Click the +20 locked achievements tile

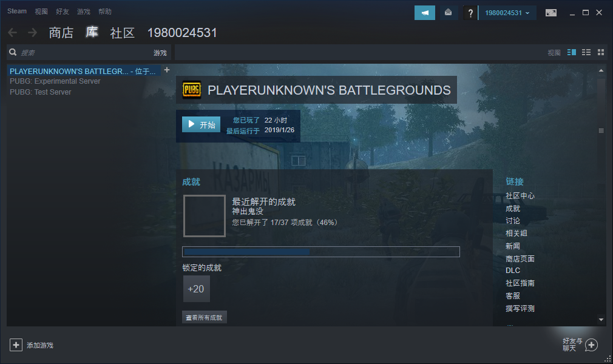click(x=196, y=289)
